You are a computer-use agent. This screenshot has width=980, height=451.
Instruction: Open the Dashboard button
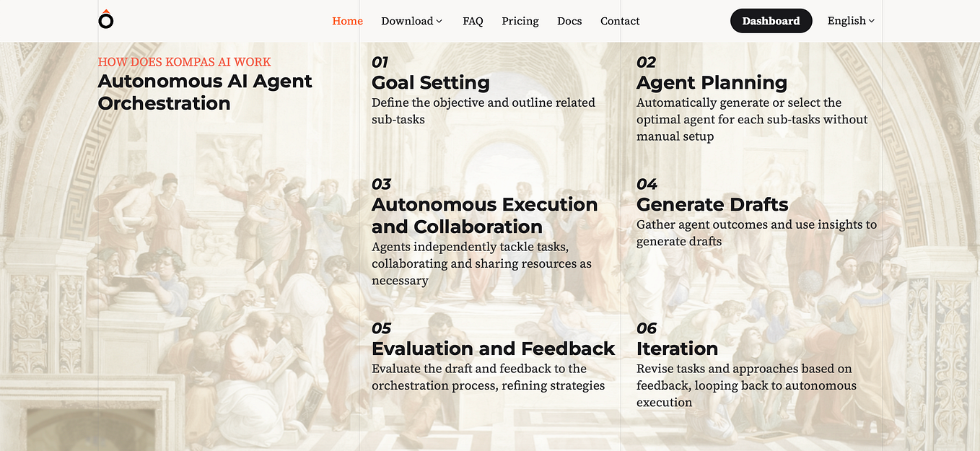(x=771, y=21)
